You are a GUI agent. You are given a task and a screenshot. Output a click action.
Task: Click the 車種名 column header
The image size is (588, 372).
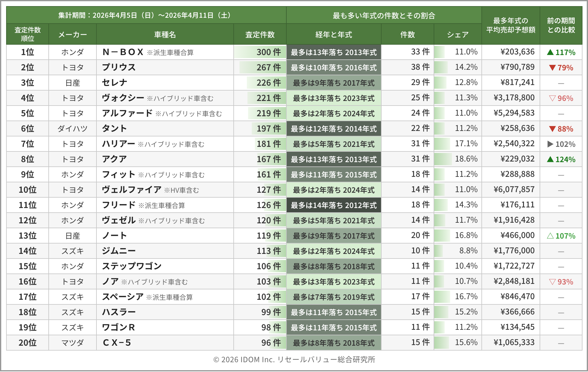pyautogui.click(x=165, y=35)
